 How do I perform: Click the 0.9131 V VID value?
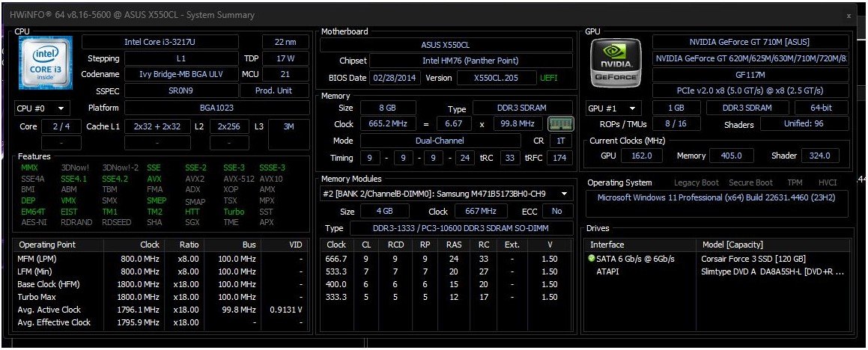click(x=285, y=310)
